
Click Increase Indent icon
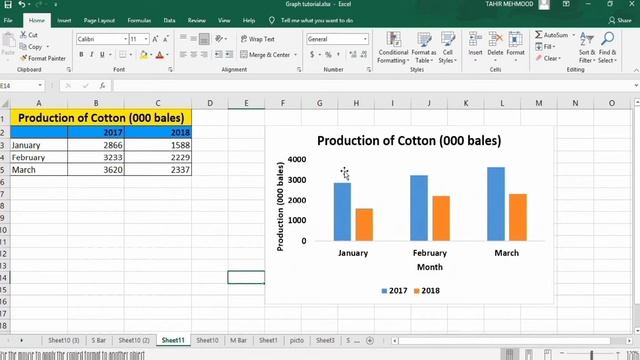tap(229, 54)
